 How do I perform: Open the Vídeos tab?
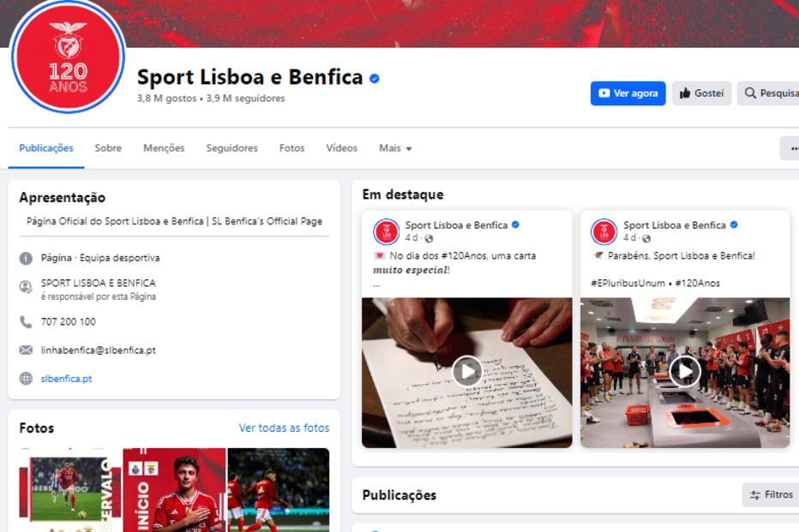point(341,147)
